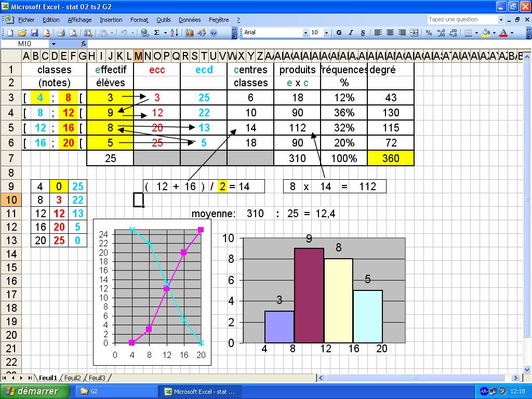The height and width of the screenshot is (399, 532).
Task: Click the Permission document icon
Action: (x=46, y=33)
